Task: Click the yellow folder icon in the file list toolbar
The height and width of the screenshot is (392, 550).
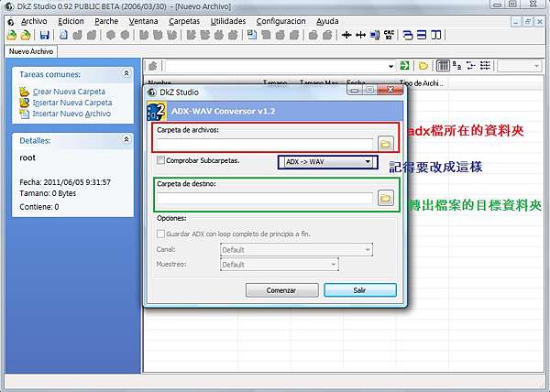Action: coord(423,66)
